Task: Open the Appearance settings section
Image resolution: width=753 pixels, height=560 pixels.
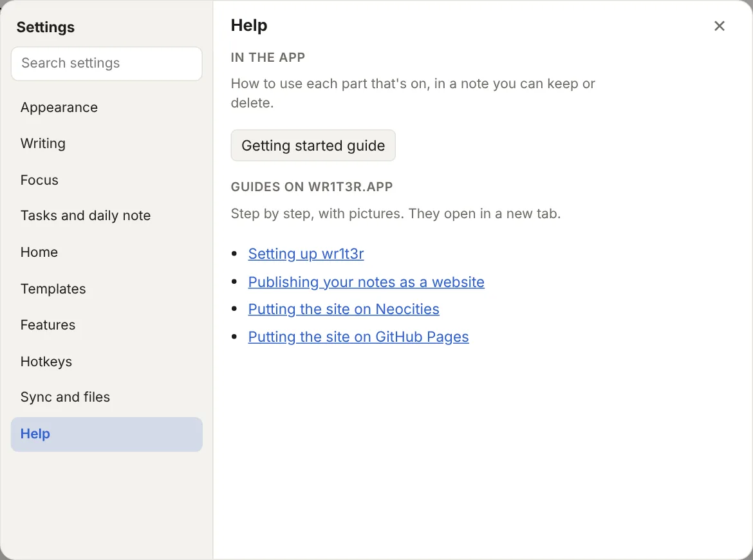Action: pos(107,107)
